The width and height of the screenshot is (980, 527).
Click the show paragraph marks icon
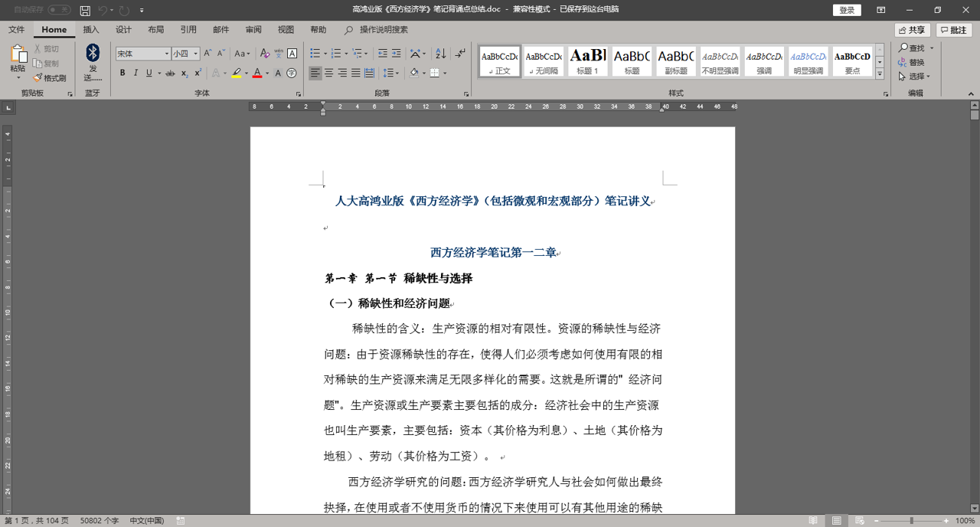pos(459,54)
